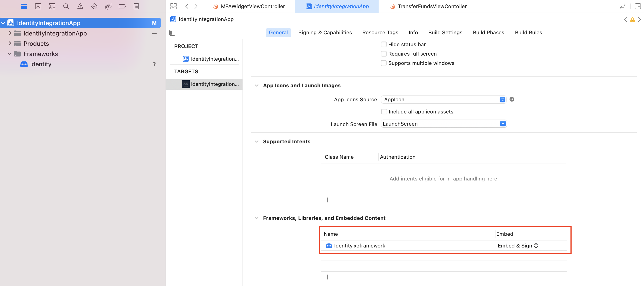Expand the IdentityIntegrationApp group folder

tap(10, 33)
